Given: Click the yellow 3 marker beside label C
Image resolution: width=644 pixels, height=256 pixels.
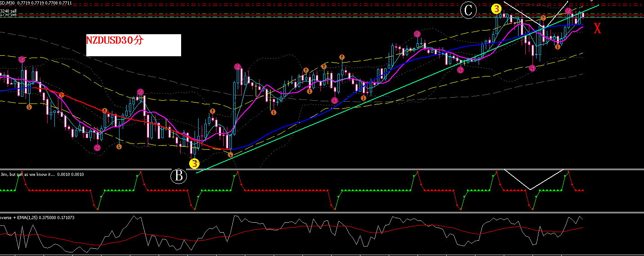Looking at the screenshot, I should [x=496, y=9].
